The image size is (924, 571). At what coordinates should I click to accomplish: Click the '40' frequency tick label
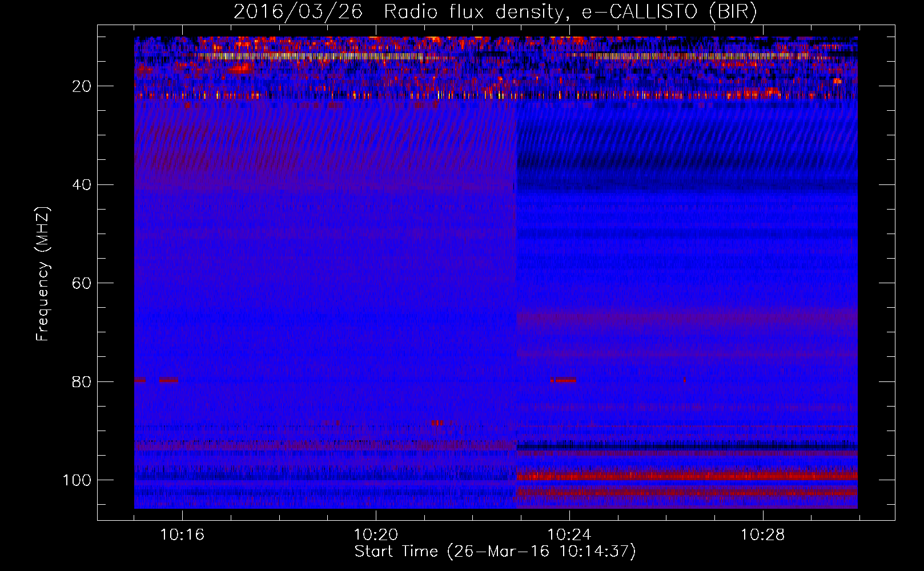point(82,185)
